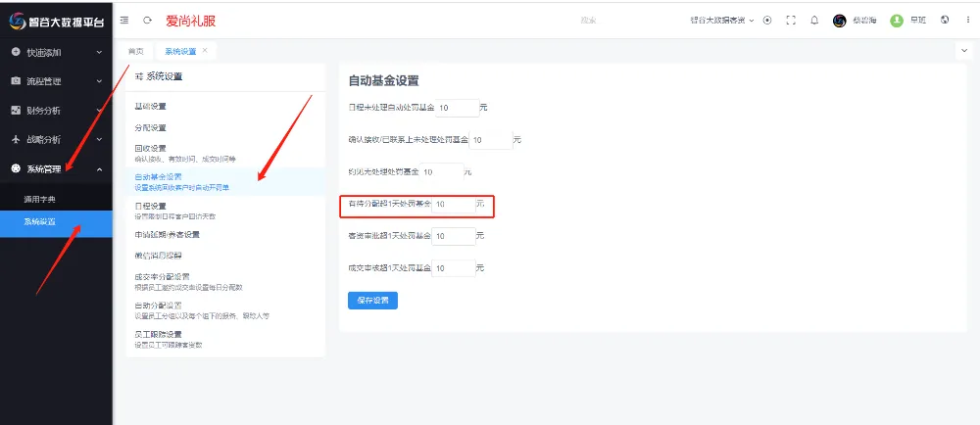The height and width of the screenshot is (425, 980).
Task: Click the globe icon in the top bar
Action: coord(944,20)
